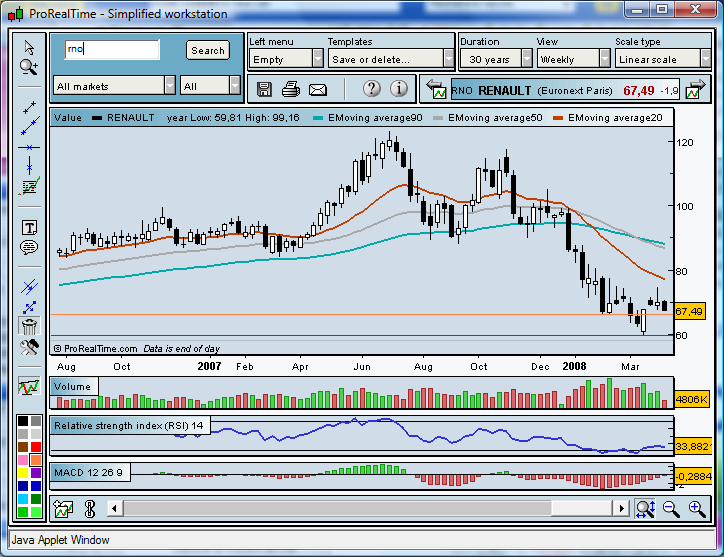Open the Scale type 'Linear scale' dropdown

coord(662,59)
